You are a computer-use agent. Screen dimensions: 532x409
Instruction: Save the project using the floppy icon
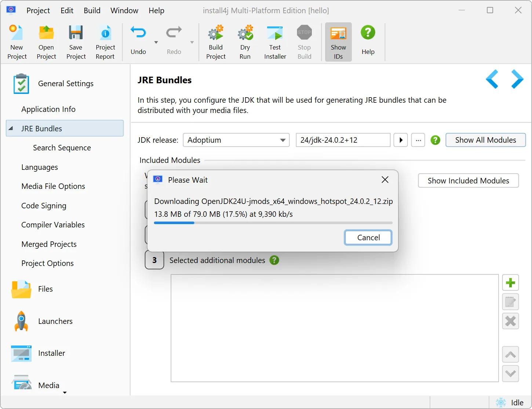pos(76,33)
